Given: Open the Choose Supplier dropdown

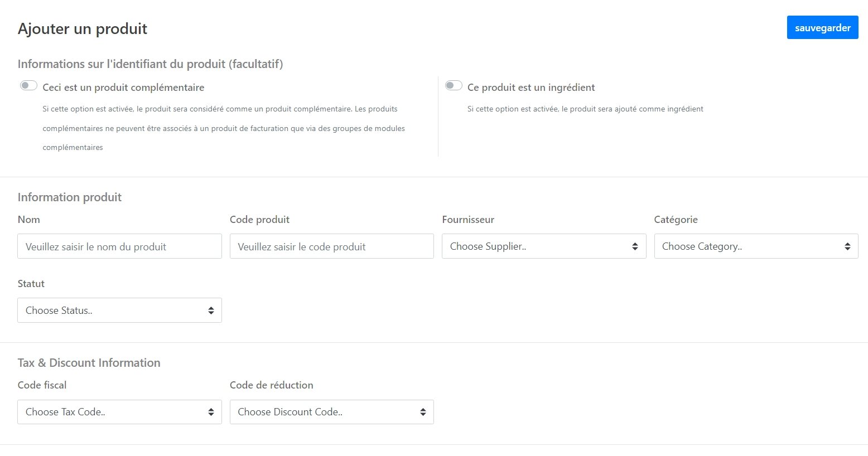Looking at the screenshot, I should tap(543, 246).
